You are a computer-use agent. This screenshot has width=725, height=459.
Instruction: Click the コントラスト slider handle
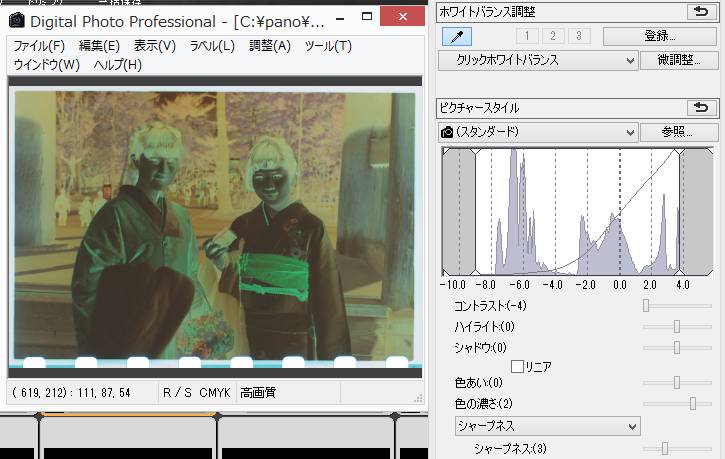pos(646,305)
